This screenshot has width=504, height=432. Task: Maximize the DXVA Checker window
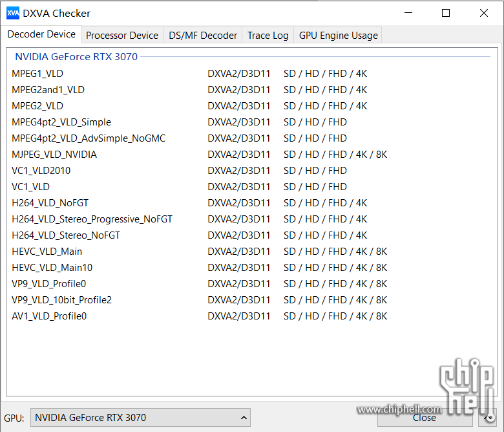(x=446, y=13)
